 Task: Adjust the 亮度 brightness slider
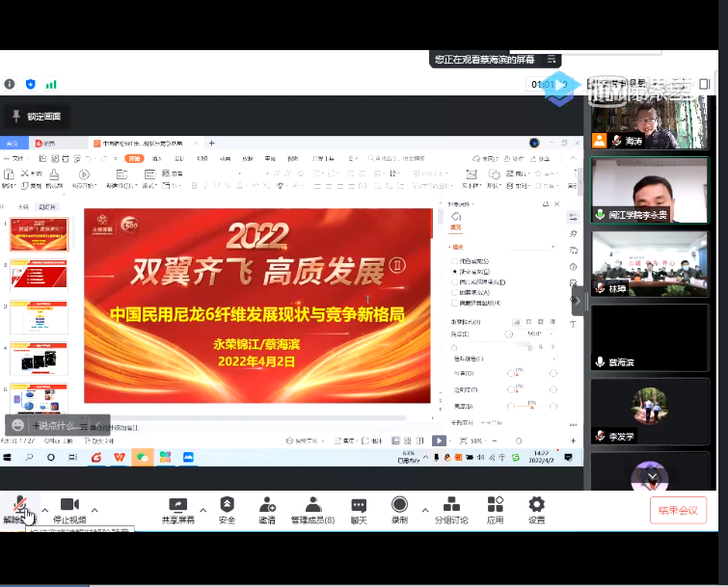[531, 406]
